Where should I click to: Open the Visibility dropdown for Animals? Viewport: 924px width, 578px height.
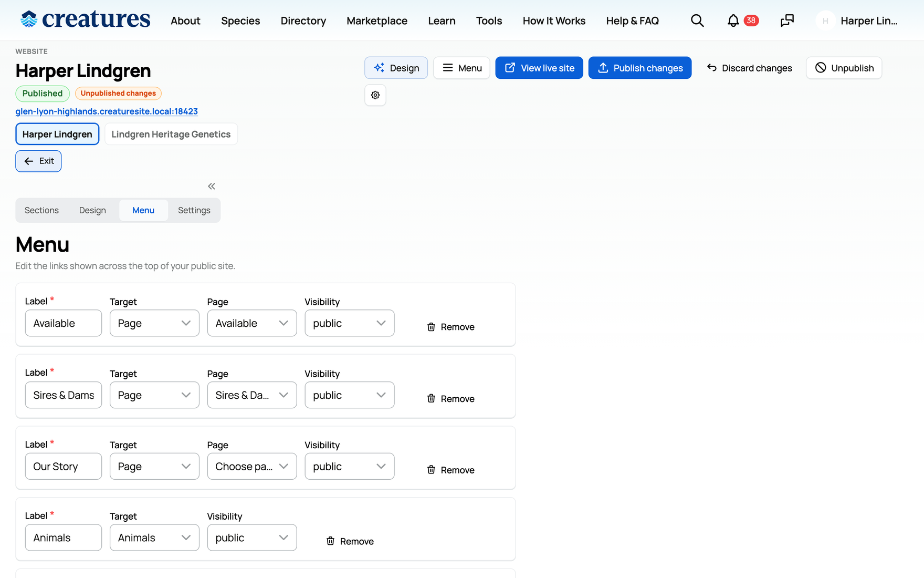(252, 538)
